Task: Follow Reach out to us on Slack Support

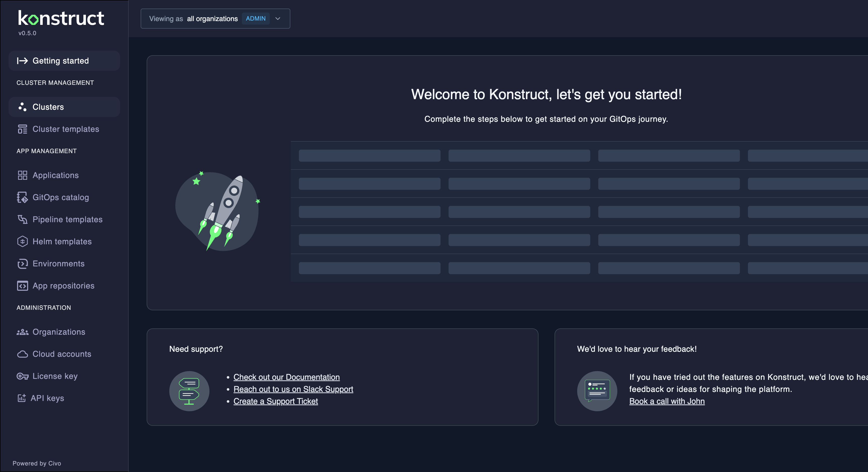Action: (293, 389)
